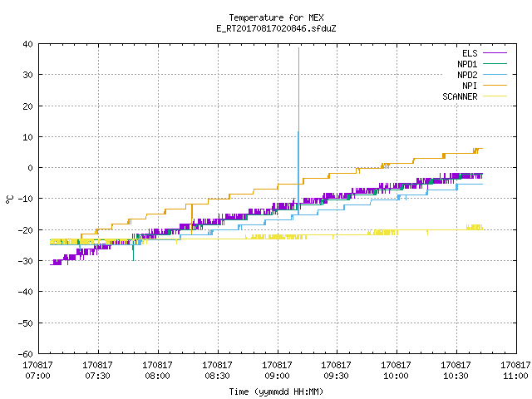Click the x-axis tick label 10:00
The width and height of the screenshot is (532, 399).
pyautogui.click(x=396, y=376)
